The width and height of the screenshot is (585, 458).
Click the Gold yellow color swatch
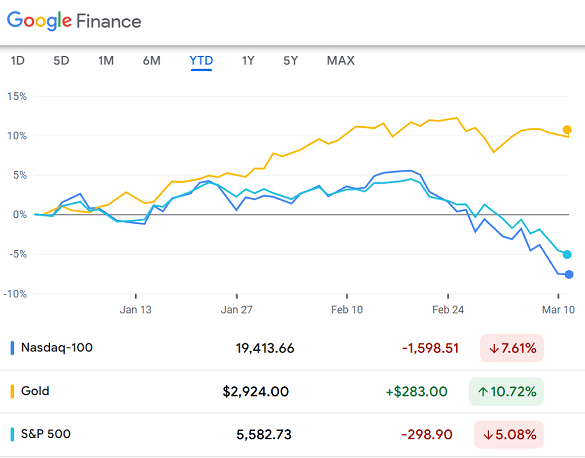pos(12,392)
